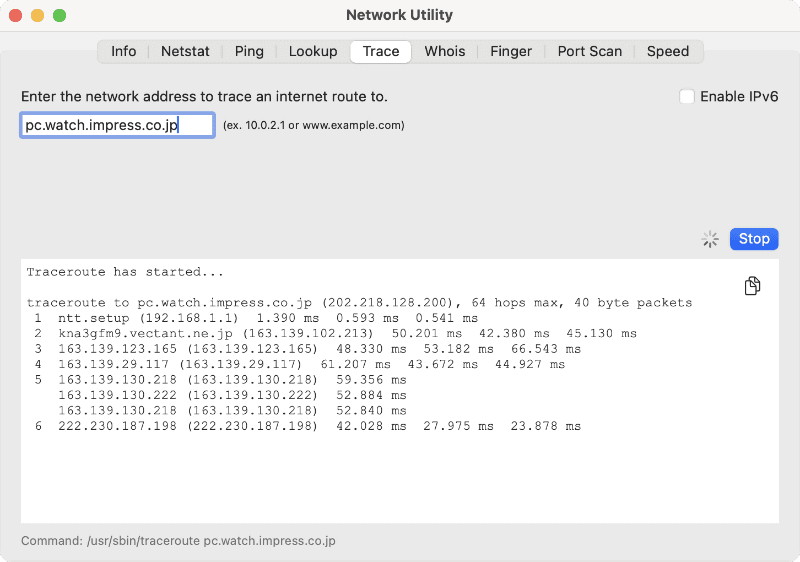
Task: Go to the Ping tab
Action: pyautogui.click(x=249, y=52)
